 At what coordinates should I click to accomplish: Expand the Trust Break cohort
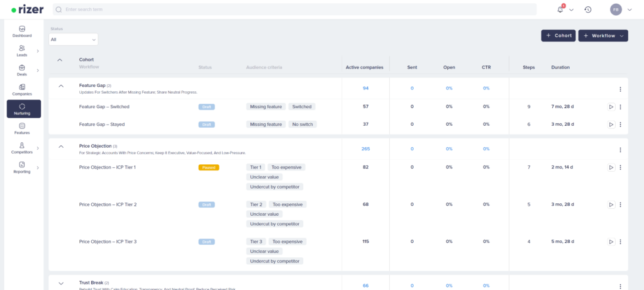[61, 284]
